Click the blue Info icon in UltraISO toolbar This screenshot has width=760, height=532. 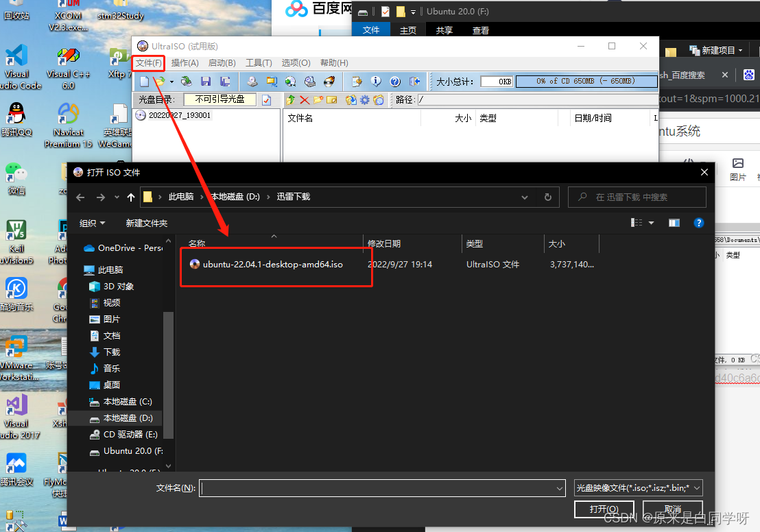376,82
